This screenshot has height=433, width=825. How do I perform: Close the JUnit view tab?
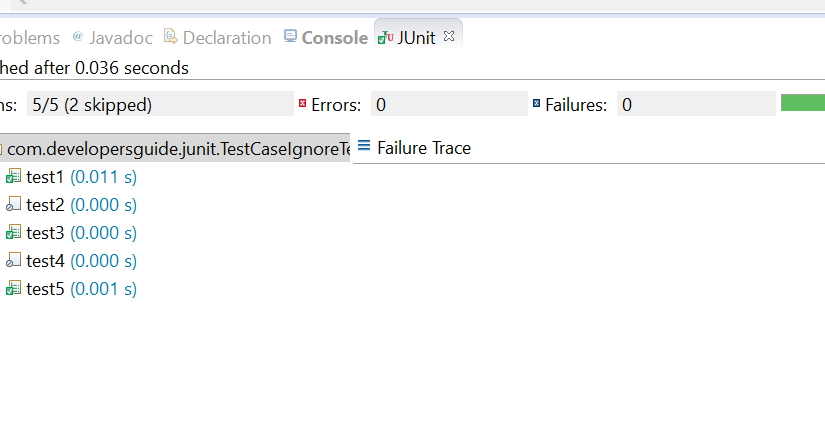pos(449,37)
